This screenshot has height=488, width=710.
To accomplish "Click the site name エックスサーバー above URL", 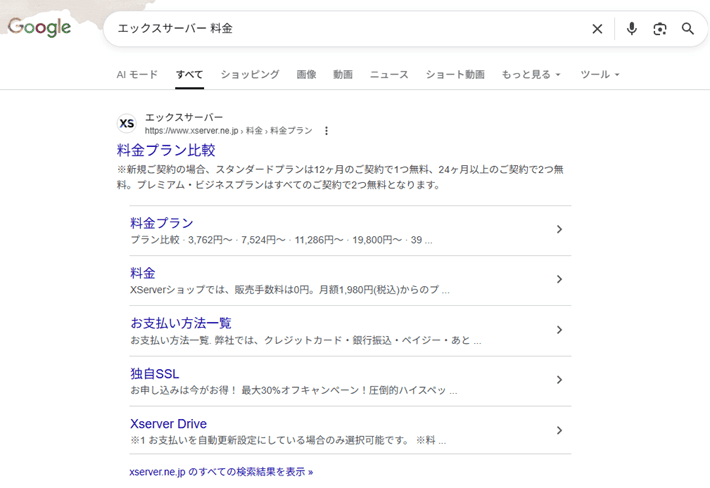I will (x=184, y=117).
